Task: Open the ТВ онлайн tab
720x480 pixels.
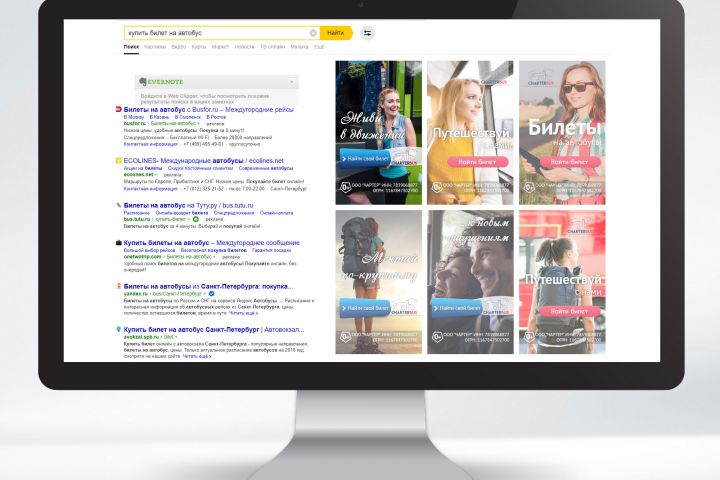Action: coord(273,47)
